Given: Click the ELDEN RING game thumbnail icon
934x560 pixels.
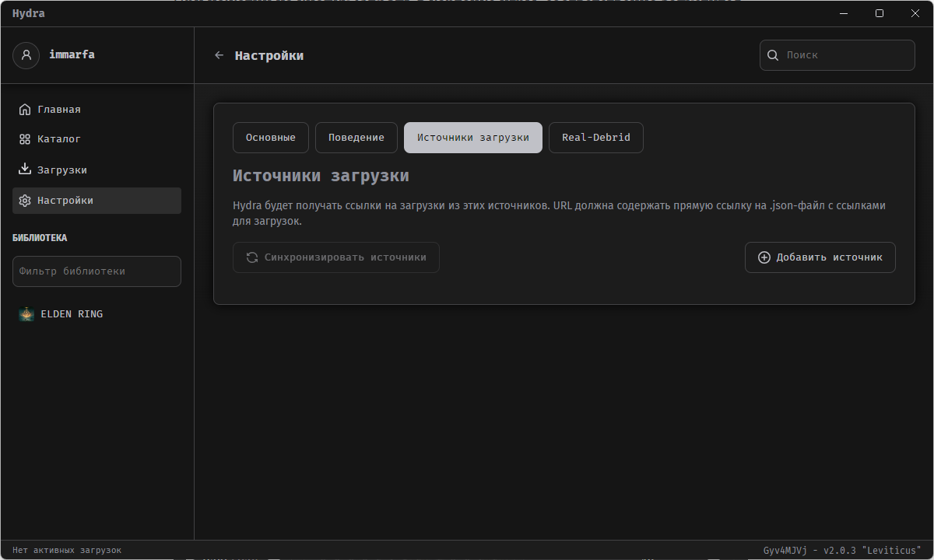Looking at the screenshot, I should coord(26,314).
